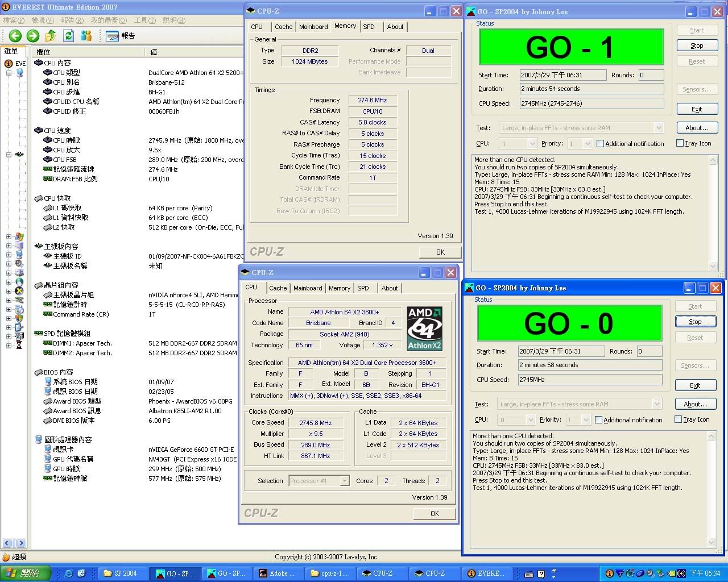The image size is (728, 582).
Task: Enable Additional notification in GO - 1 window
Action: click(x=600, y=144)
